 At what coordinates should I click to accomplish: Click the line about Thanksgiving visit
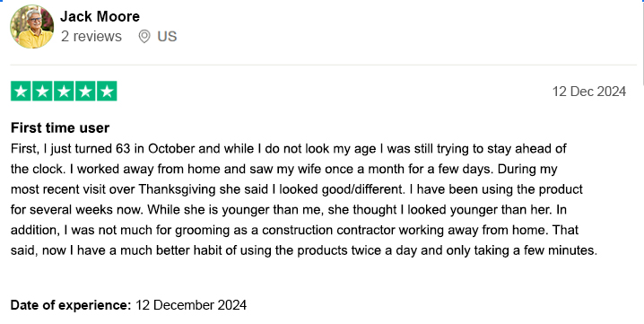(297, 189)
